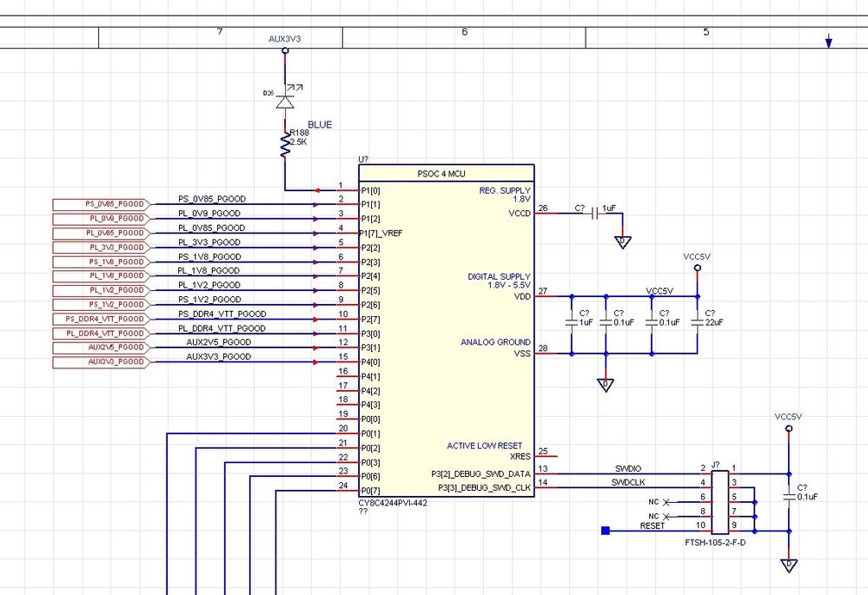
Task: Click the blue square at RESET wire end
Action: coord(605,531)
